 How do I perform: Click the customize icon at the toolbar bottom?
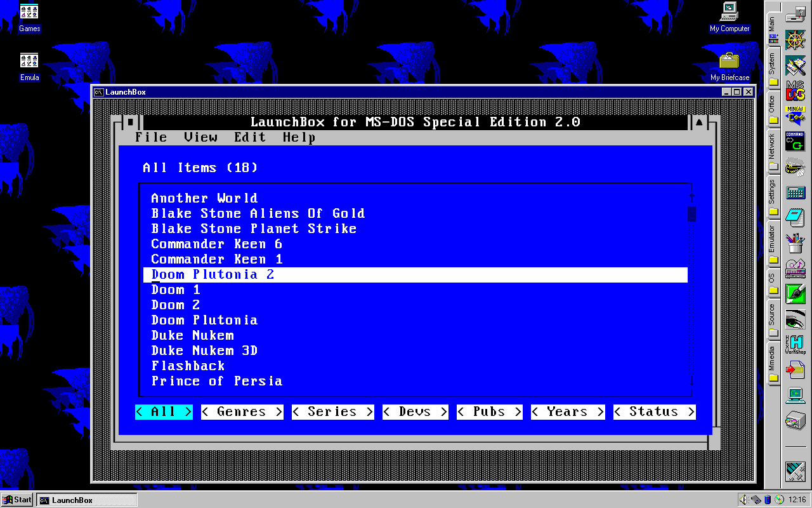point(795,471)
